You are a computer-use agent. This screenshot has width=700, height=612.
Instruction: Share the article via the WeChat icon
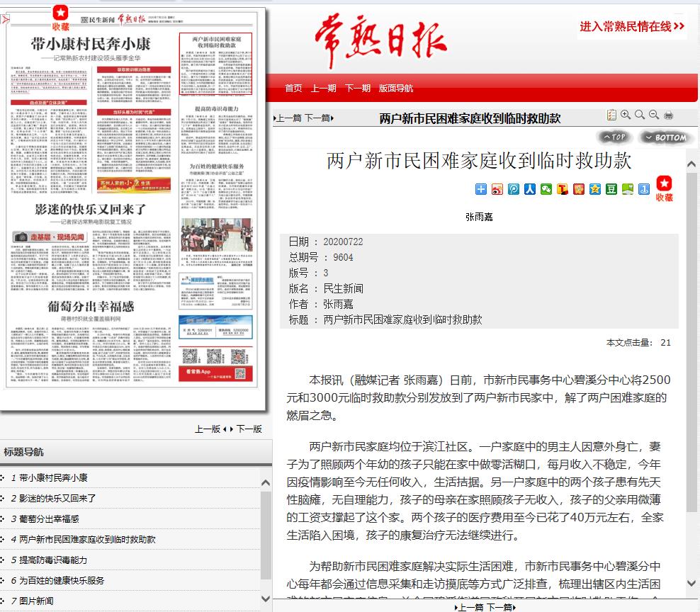coord(546,189)
